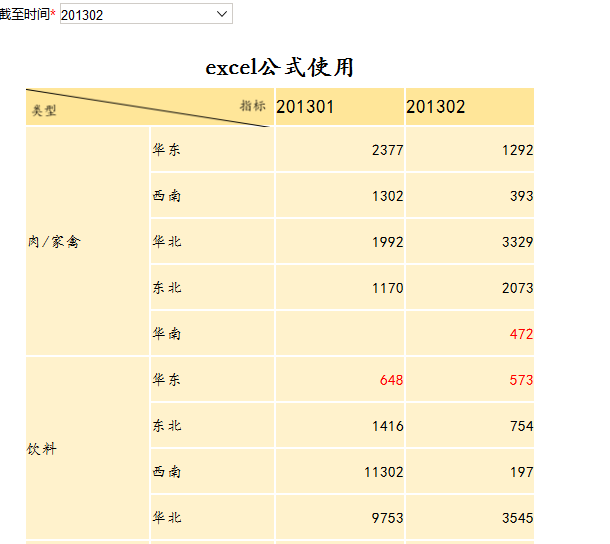Click the 截至时间 field label
This screenshot has height=544, width=610.
pyautogui.click(x=25, y=14)
